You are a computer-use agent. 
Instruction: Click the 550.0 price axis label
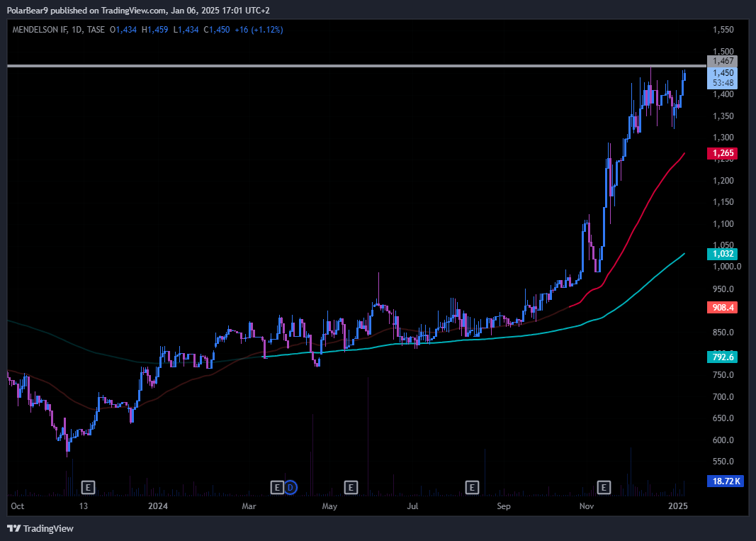click(723, 462)
